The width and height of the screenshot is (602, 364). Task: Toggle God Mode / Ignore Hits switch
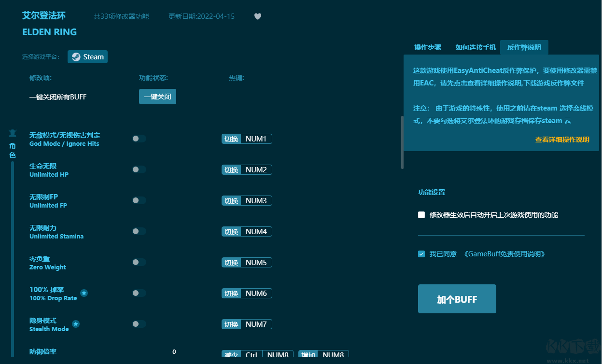click(139, 139)
